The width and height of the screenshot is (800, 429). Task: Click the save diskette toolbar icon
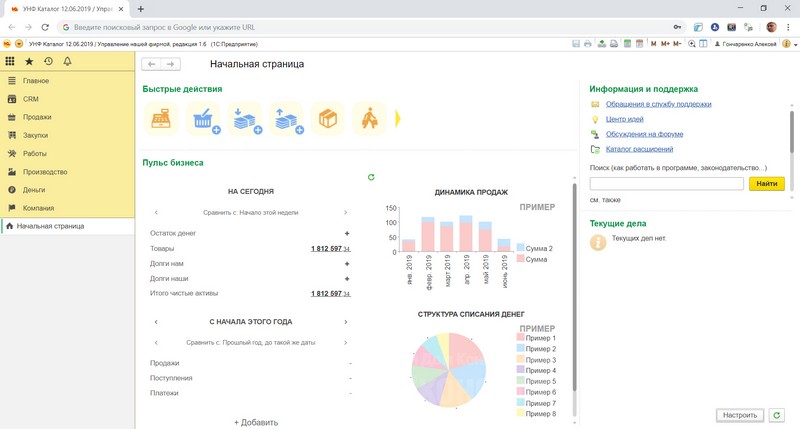(576, 44)
